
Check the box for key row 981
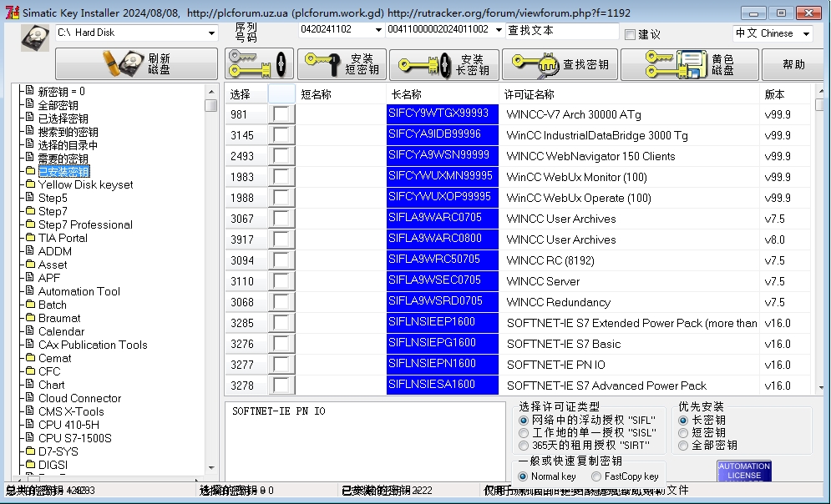click(x=281, y=114)
